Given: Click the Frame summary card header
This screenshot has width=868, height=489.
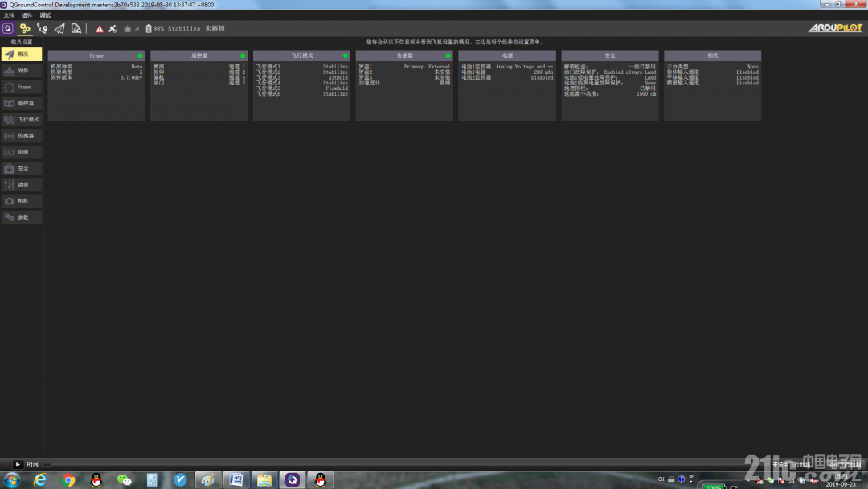Looking at the screenshot, I should tap(96, 56).
